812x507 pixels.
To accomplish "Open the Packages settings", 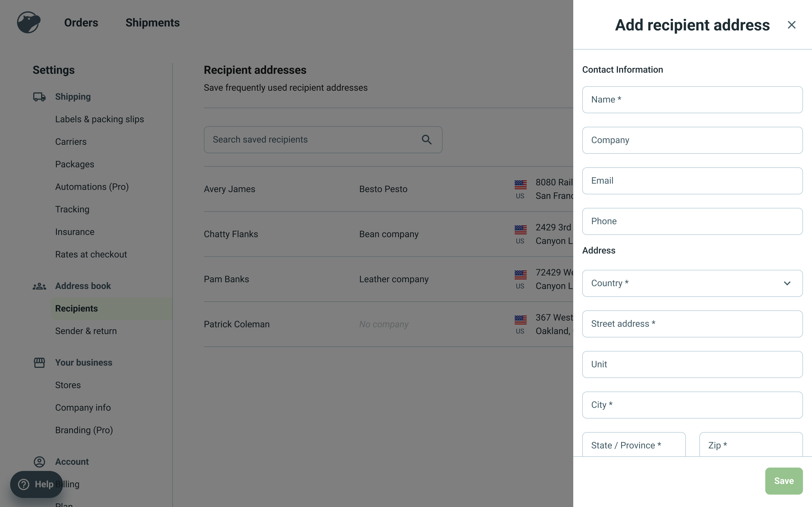I will (74, 164).
